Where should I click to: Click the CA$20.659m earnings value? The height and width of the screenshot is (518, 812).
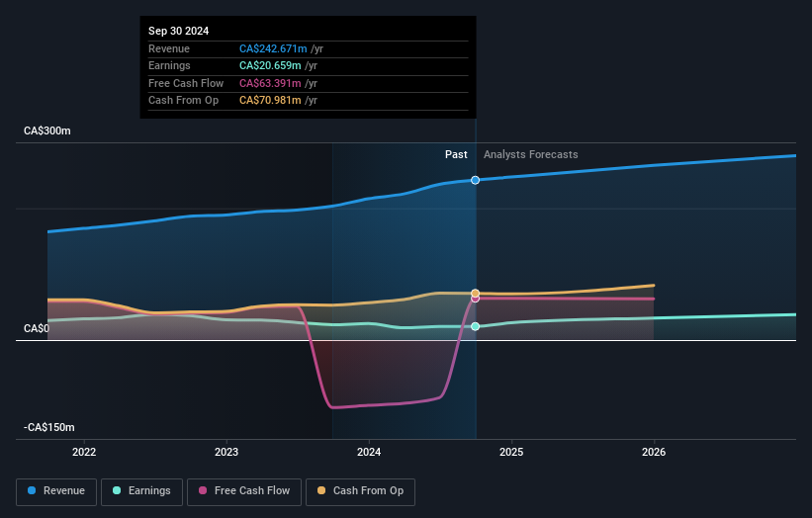[x=270, y=65]
